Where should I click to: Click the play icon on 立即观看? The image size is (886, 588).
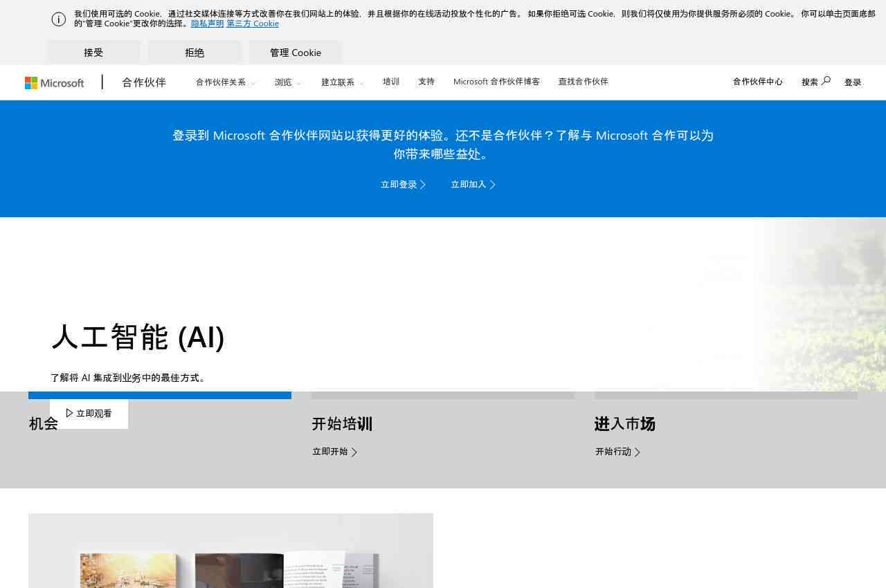[x=69, y=413]
